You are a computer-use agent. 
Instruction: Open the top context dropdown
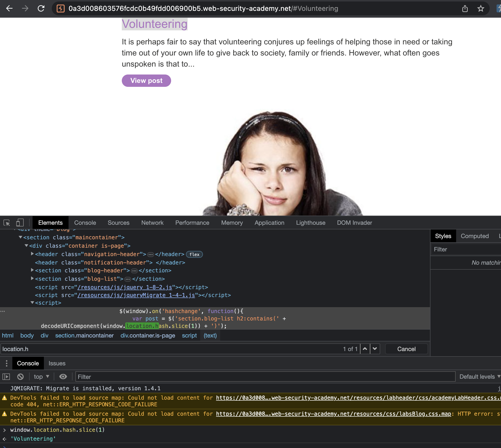point(41,377)
